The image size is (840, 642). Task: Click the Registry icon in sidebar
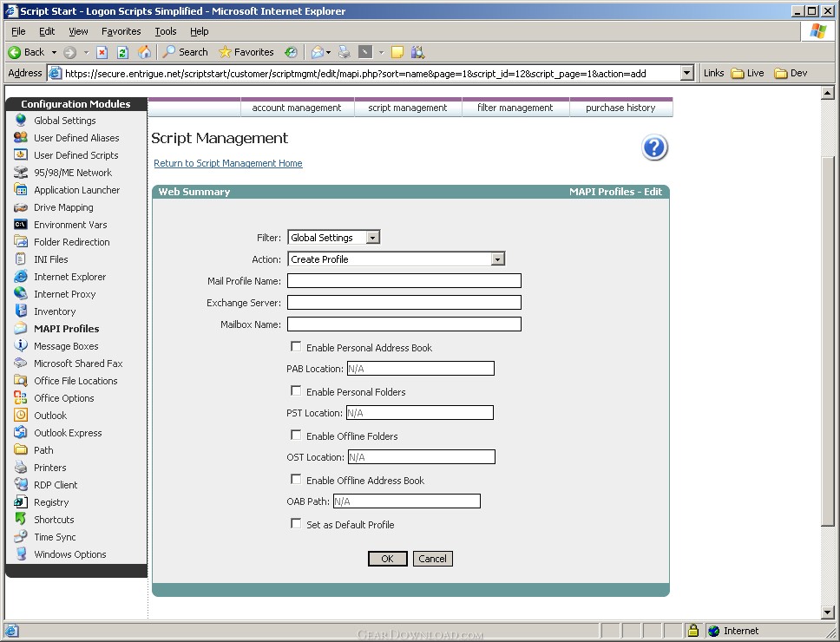click(20, 501)
